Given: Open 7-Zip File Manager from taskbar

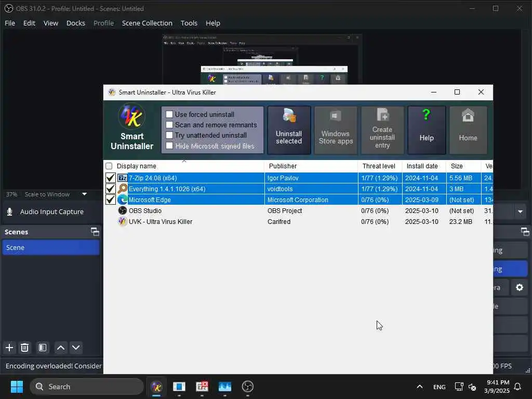Looking at the screenshot, I should (x=202, y=387).
